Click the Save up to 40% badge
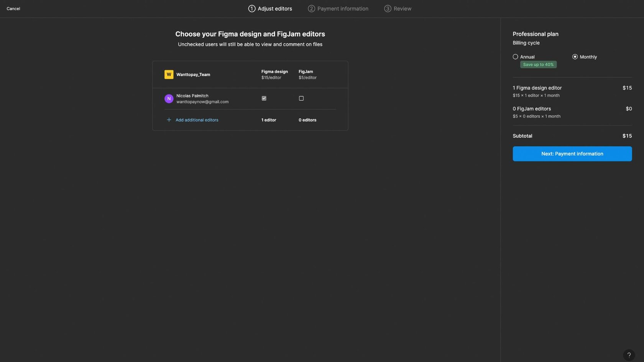The width and height of the screenshot is (644, 362). [538, 64]
